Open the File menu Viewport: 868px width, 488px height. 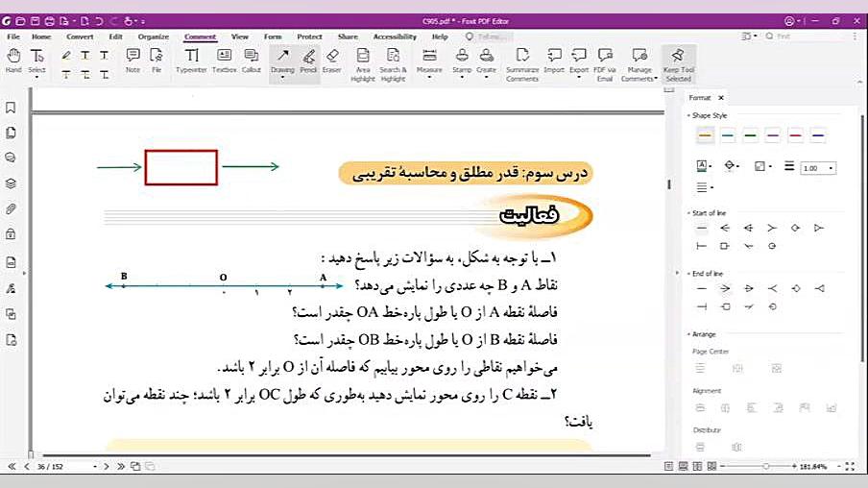click(x=13, y=37)
